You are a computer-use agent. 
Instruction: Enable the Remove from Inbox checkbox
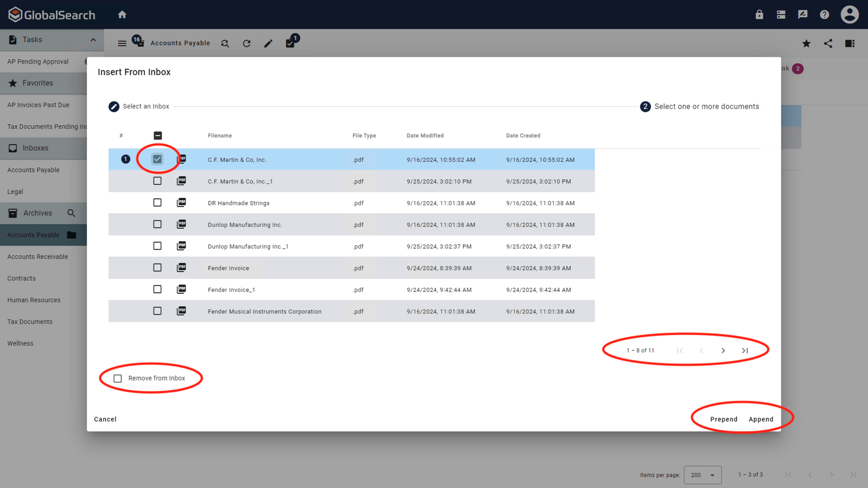pos(118,379)
